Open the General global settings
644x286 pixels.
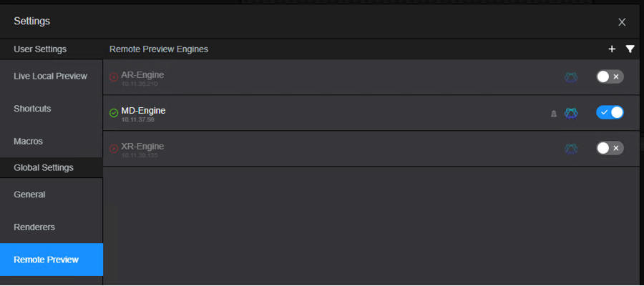29,194
